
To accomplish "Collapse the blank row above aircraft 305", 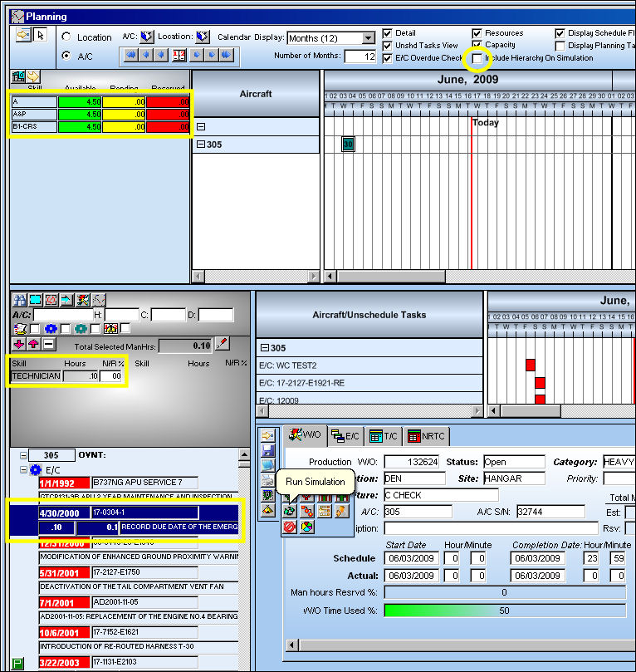I will pyautogui.click(x=200, y=127).
